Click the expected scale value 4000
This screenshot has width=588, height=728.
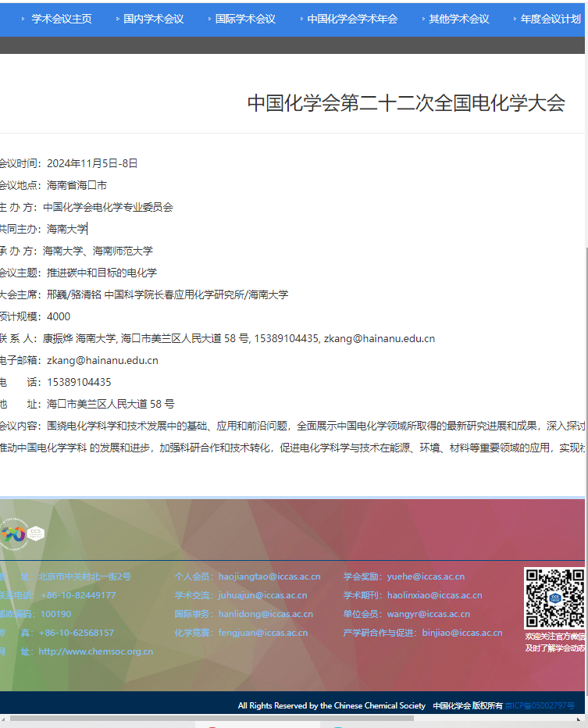tap(59, 316)
